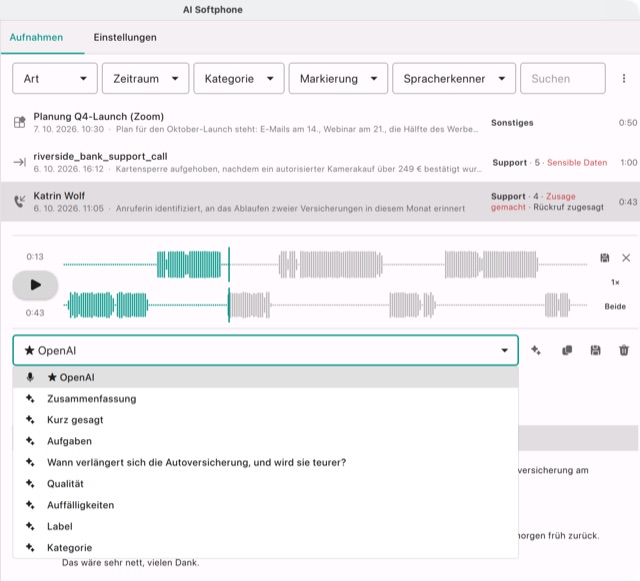Select the riverside_bank_support_call recording
Image resolution: width=640 pixels, height=581 pixels.
click(x=320, y=162)
